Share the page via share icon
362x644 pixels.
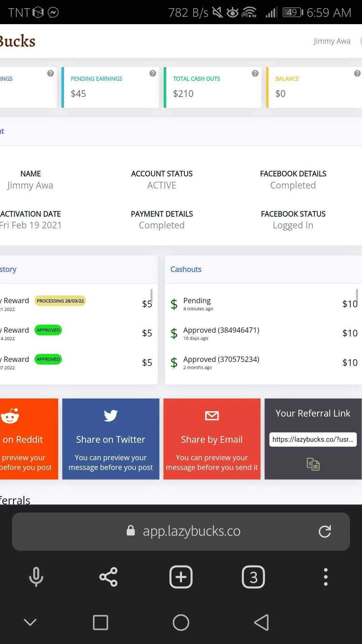[x=108, y=577]
